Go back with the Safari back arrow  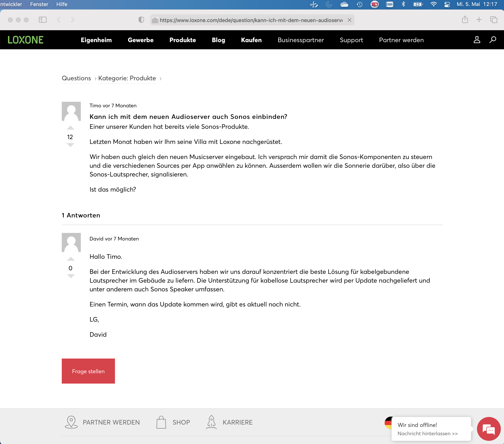pos(59,20)
